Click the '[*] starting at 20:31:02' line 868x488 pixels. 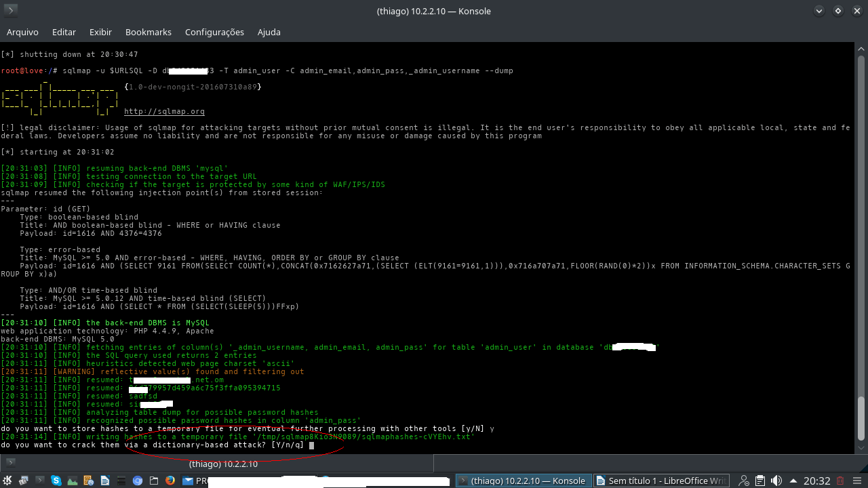58,152
